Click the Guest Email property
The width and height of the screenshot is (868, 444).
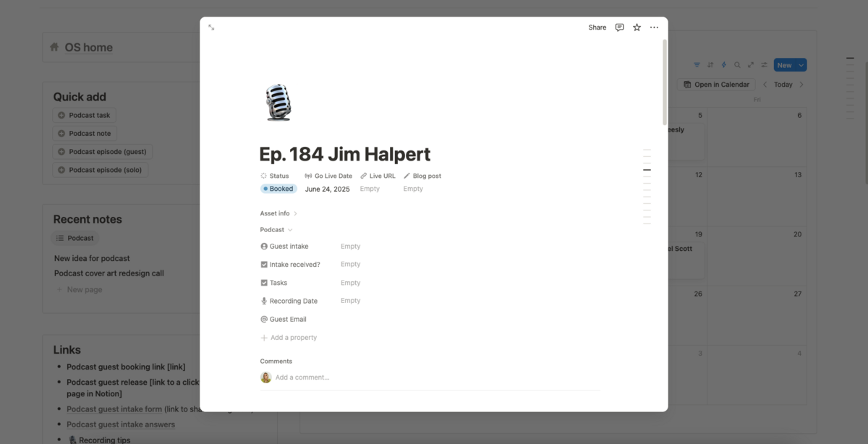click(x=283, y=319)
